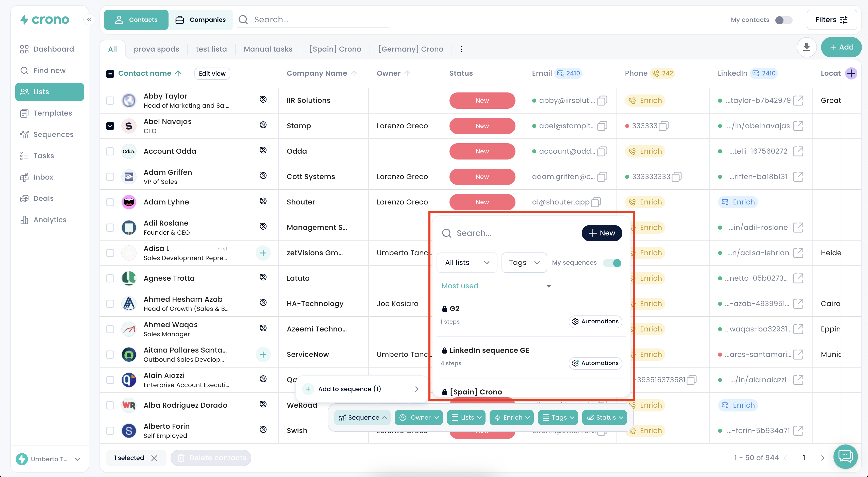Open Analytics from the sidebar
Screen dimensions: 868x477
tap(49, 220)
